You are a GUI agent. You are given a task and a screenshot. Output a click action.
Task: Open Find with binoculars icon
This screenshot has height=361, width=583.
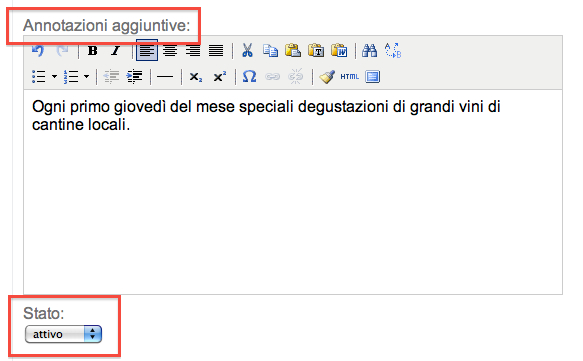click(370, 50)
